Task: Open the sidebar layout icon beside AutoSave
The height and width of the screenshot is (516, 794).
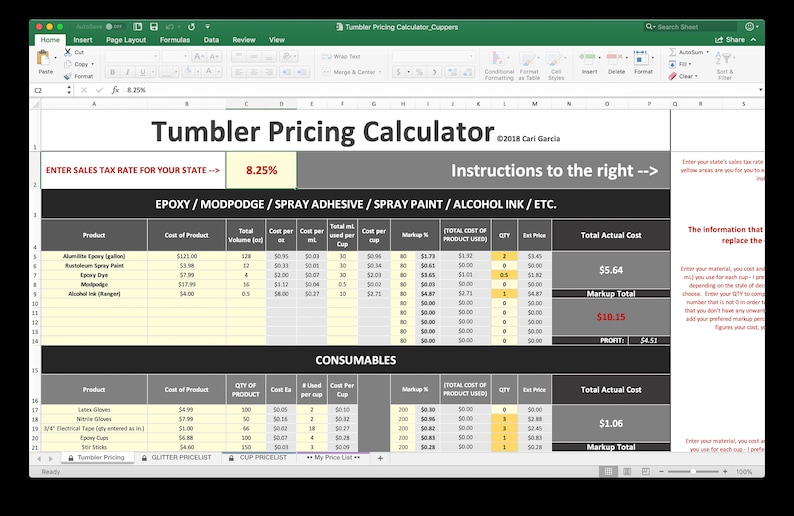Action: 138,26
